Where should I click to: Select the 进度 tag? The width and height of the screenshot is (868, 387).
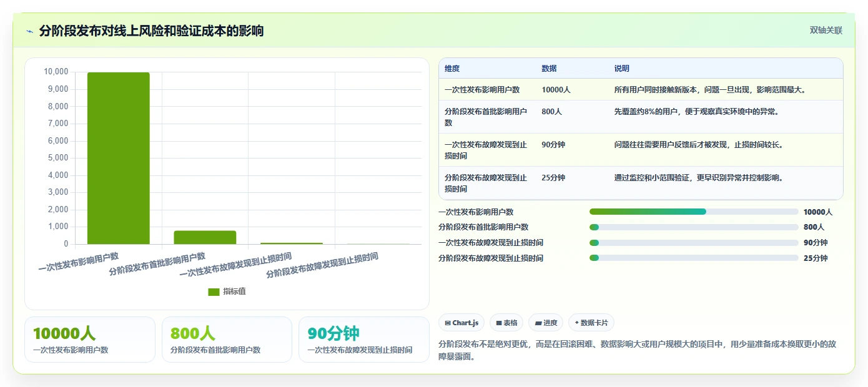(546, 323)
